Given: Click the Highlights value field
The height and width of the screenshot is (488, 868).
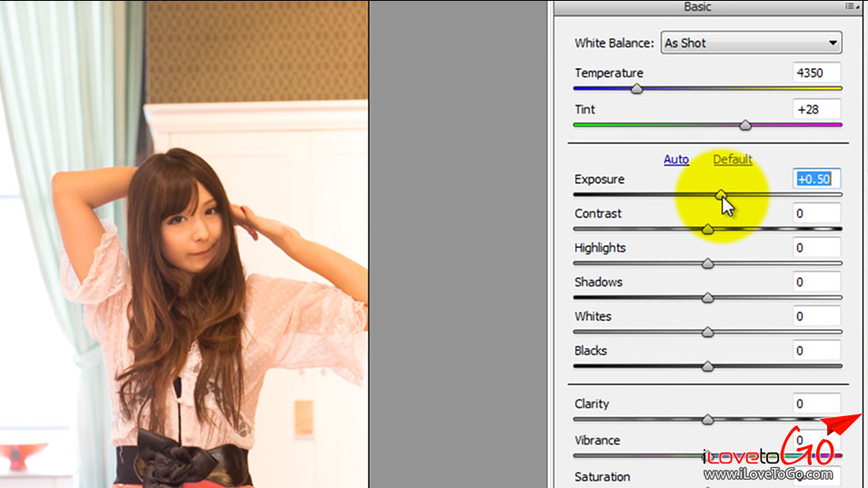Looking at the screenshot, I should coord(816,247).
